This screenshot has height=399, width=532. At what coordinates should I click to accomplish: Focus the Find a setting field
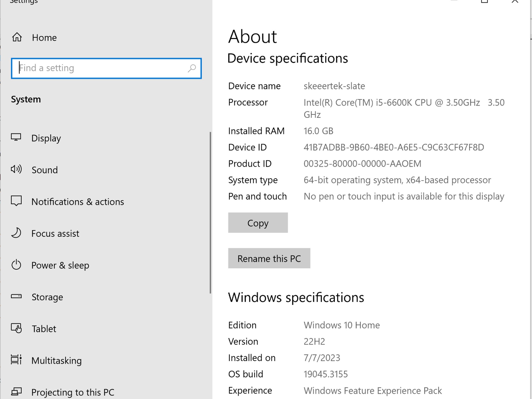(101, 68)
